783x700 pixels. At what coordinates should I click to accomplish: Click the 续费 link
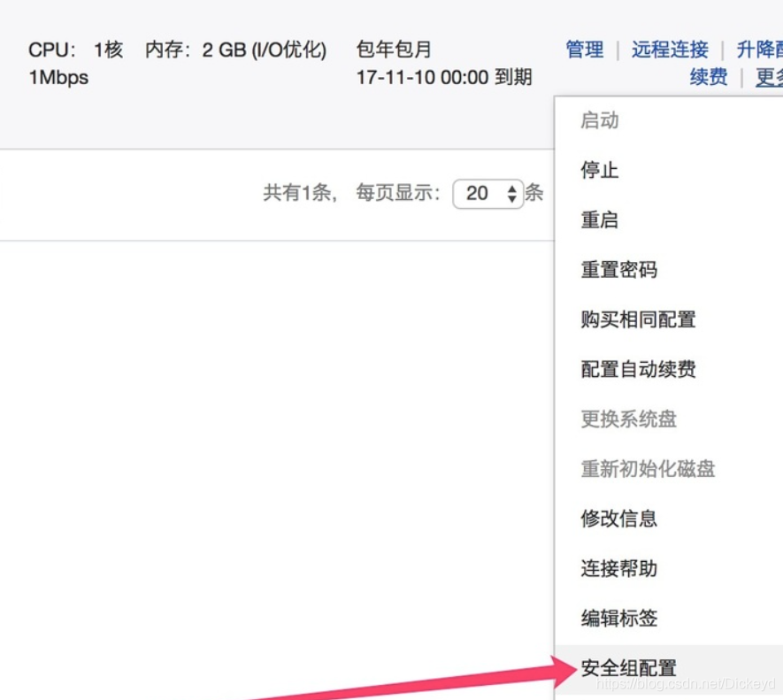click(708, 77)
